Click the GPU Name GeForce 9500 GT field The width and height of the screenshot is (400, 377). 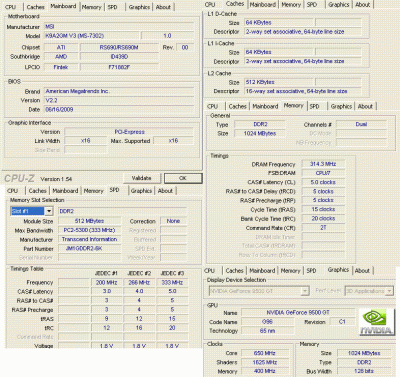(298, 313)
